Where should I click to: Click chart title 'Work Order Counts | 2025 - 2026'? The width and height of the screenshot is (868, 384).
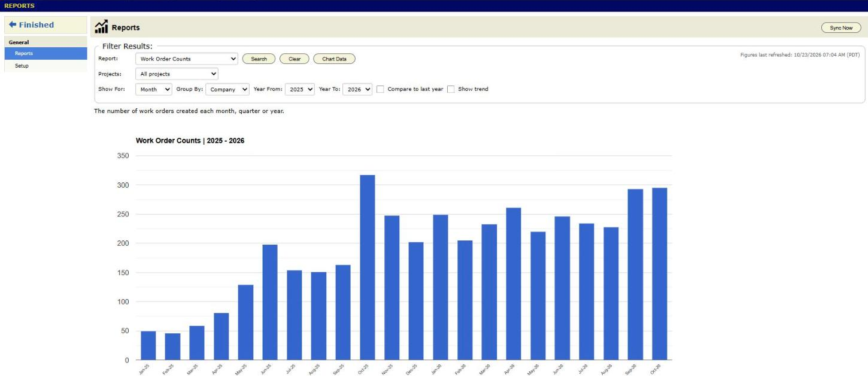coord(190,141)
